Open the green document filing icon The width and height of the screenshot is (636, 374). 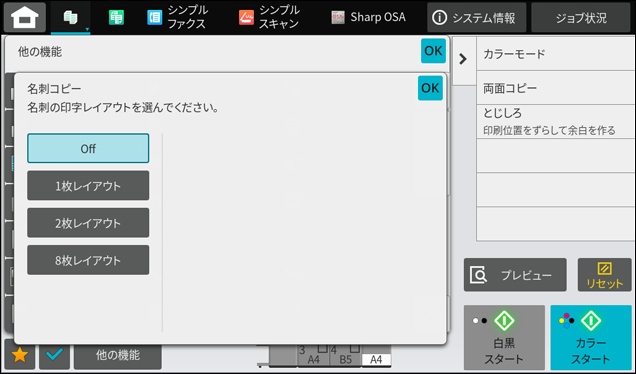[x=116, y=17]
